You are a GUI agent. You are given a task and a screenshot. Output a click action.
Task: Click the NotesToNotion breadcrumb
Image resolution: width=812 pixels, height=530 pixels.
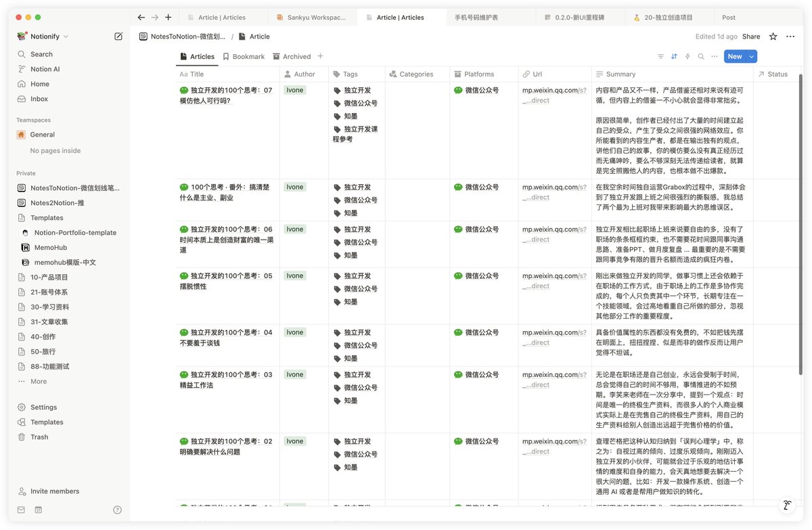182,37
